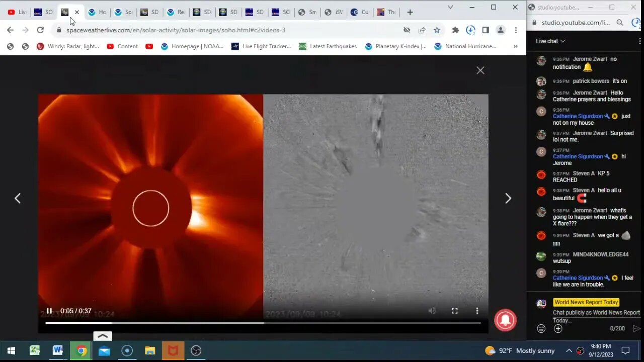The image size is (644, 362).
Task: Open Mail app from the taskbar
Action: tap(104, 350)
